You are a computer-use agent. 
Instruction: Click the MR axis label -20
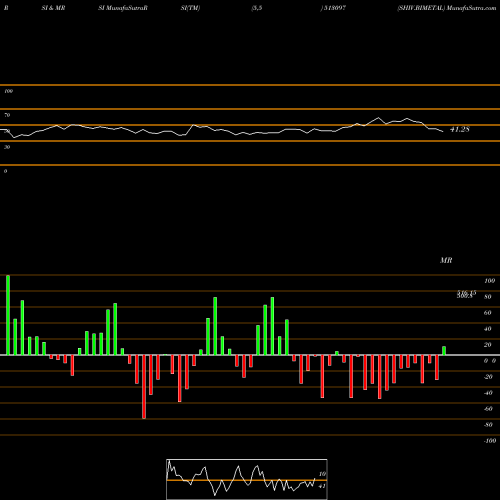tap(488, 377)
